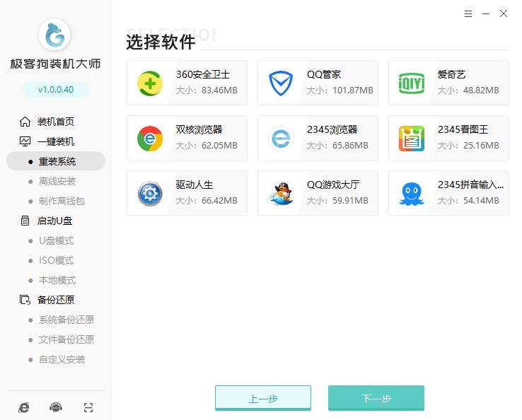The image size is (522, 420).
Task: Open the customer service headset icon
Action: pyautogui.click(x=56, y=407)
